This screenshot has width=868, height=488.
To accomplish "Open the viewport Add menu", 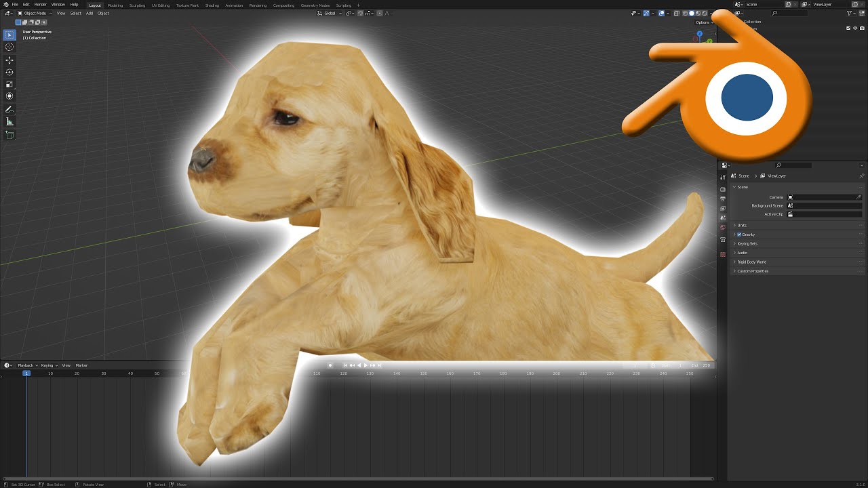I will (x=89, y=13).
